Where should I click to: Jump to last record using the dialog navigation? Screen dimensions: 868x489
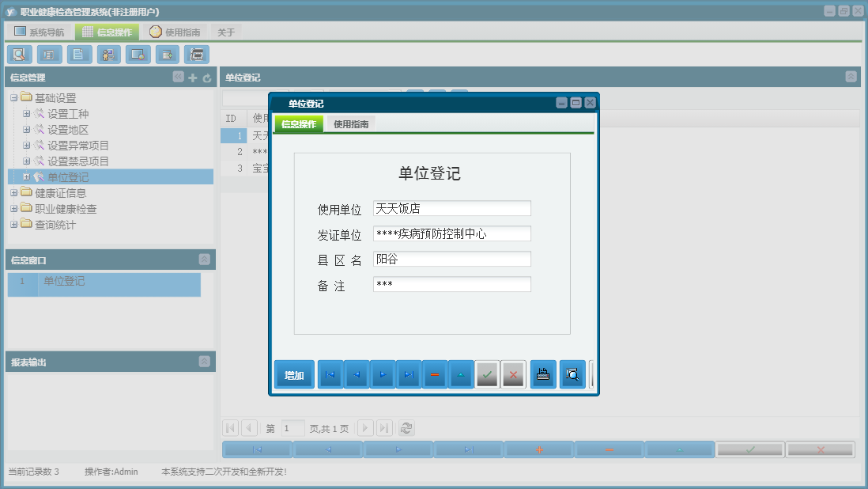point(409,374)
